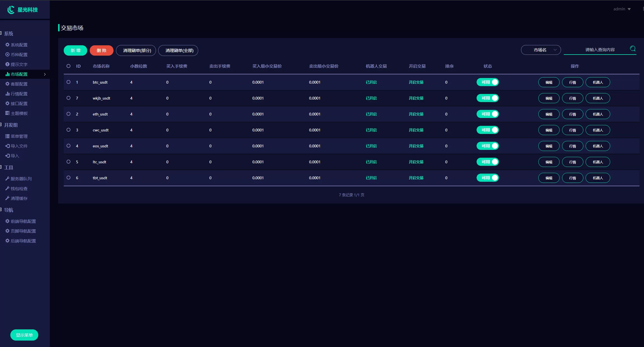This screenshot has height=347, width=644.
Task: Open 导入文件 sidebar item
Action: coord(19,146)
